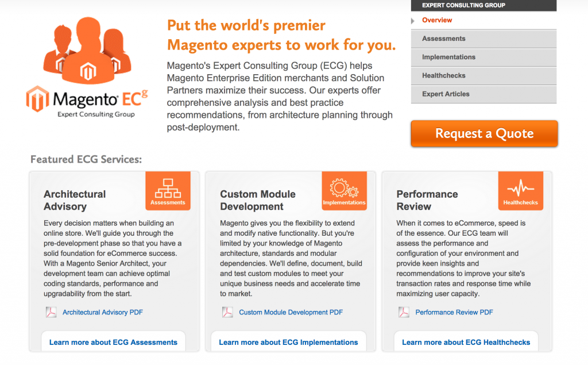This screenshot has width=588, height=365.
Task: Select Overview in the sidebar menu
Action: 437,20
